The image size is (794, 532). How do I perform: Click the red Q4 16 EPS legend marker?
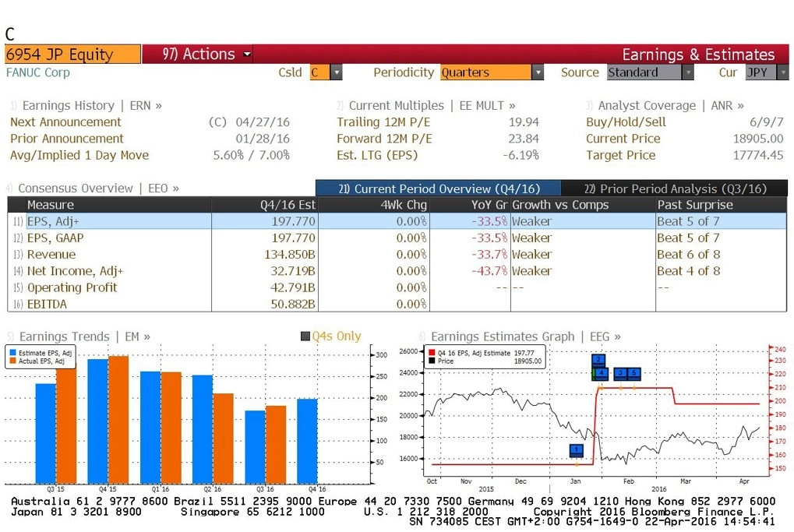[432, 353]
